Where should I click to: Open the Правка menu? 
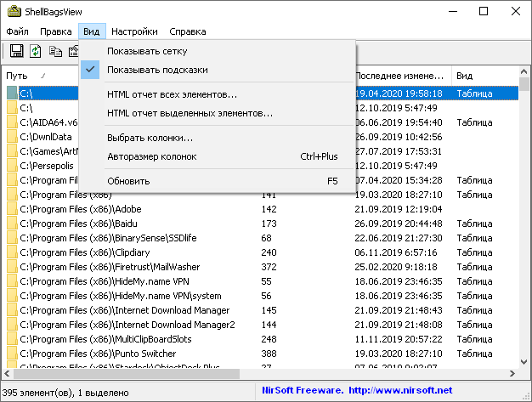(55, 31)
